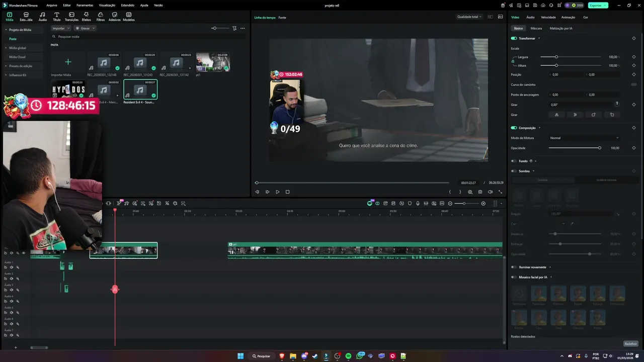Take a snapshot with camera icon
644x362 pixels.
(x=480, y=192)
